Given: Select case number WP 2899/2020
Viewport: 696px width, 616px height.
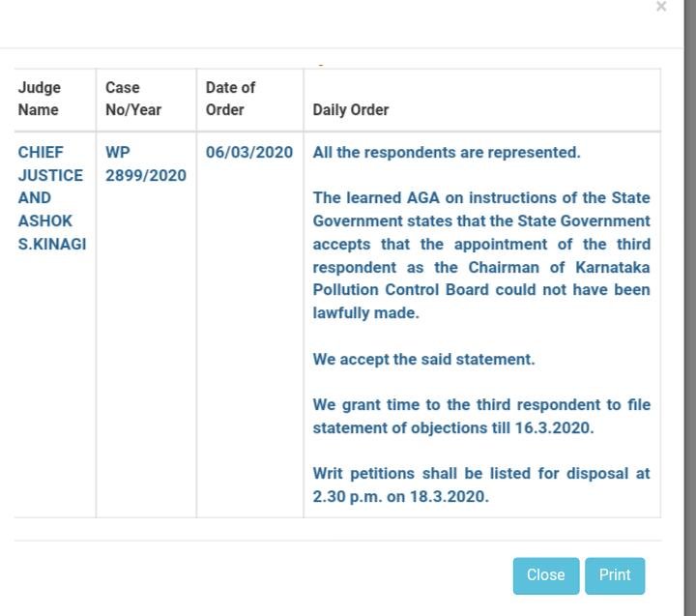Looking at the screenshot, I should pyautogui.click(x=146, y=163).
